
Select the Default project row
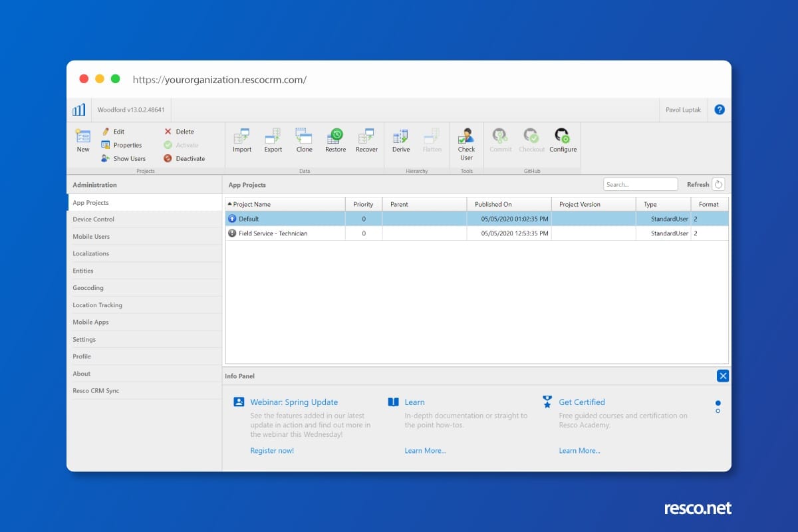coord(477,219)
